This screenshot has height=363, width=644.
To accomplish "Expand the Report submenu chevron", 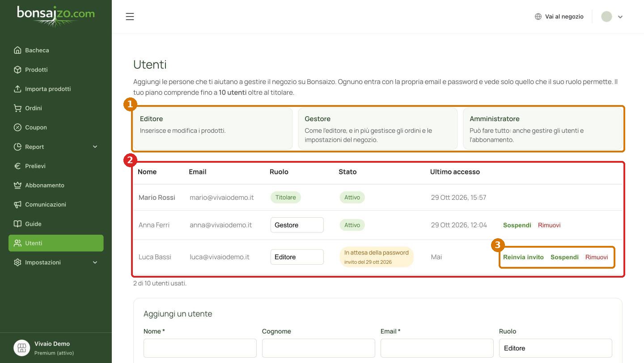I will [x=95, y=147].
